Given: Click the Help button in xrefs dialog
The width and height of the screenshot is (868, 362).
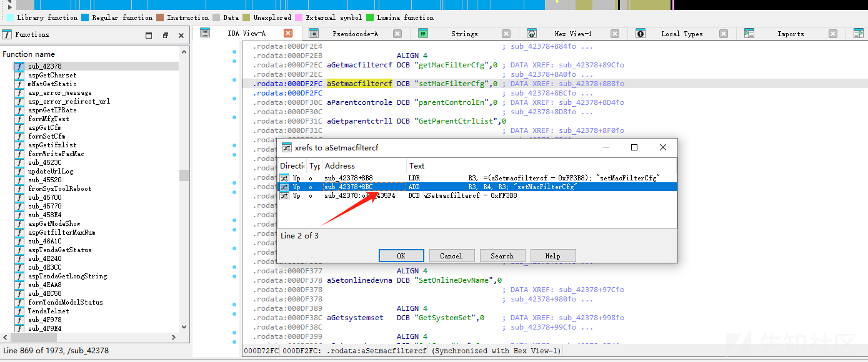Looking at the screenshot, I should [553, 256].
